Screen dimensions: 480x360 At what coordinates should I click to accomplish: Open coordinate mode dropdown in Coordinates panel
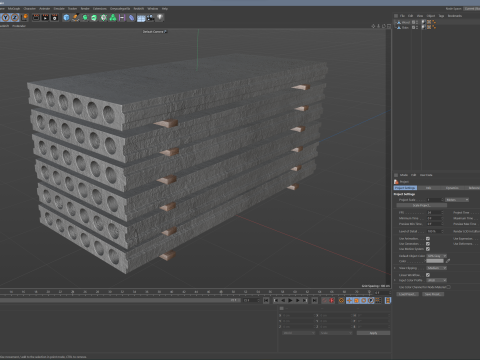[x=299, y=333]
